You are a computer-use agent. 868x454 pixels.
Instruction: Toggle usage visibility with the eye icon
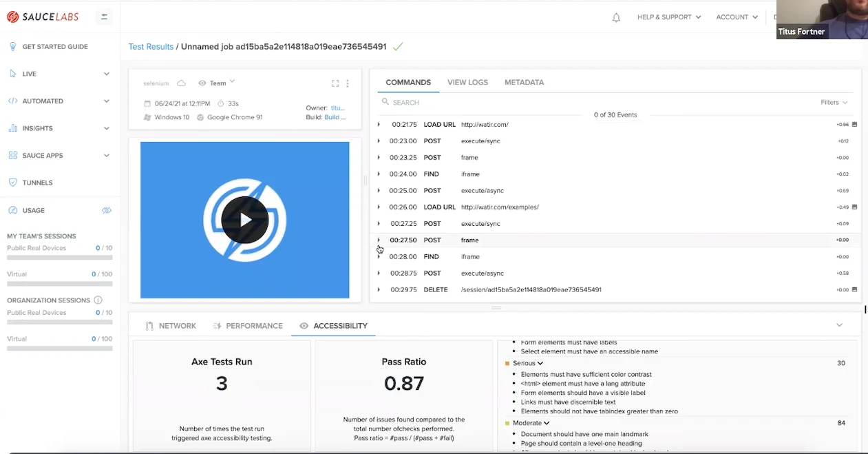(x=105, y=210)
